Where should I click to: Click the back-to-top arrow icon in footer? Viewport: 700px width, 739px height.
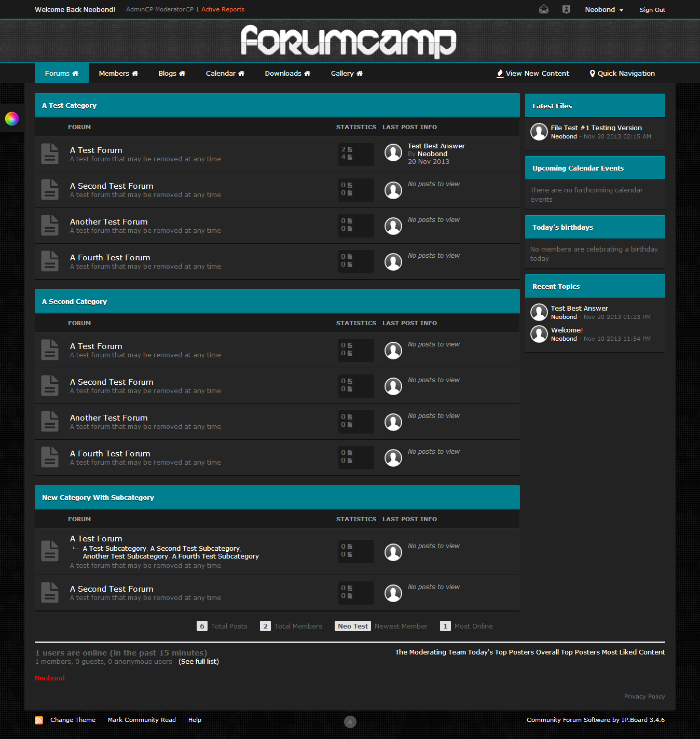point(350,721)
